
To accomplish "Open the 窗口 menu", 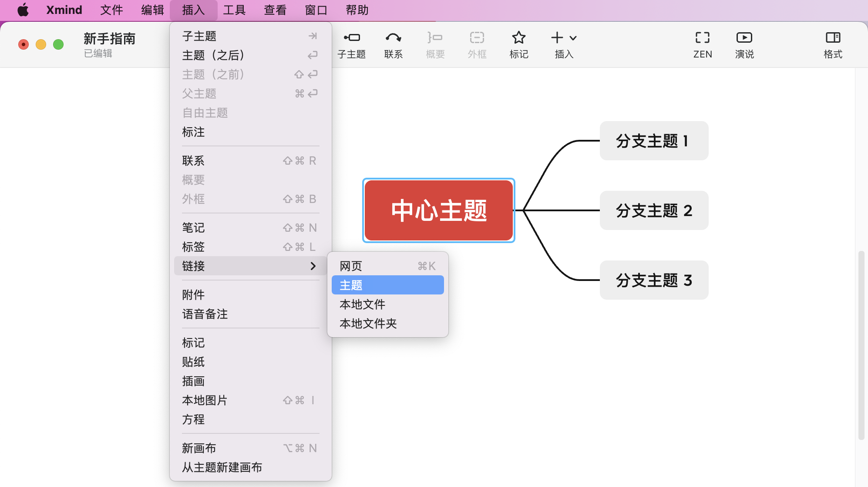I will 316,10.
